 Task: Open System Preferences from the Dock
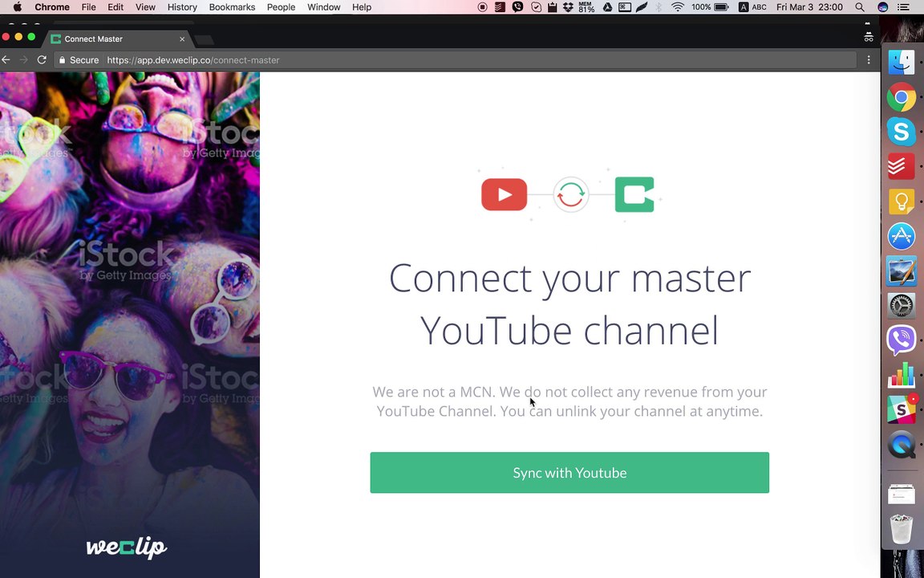coord(901,306)
